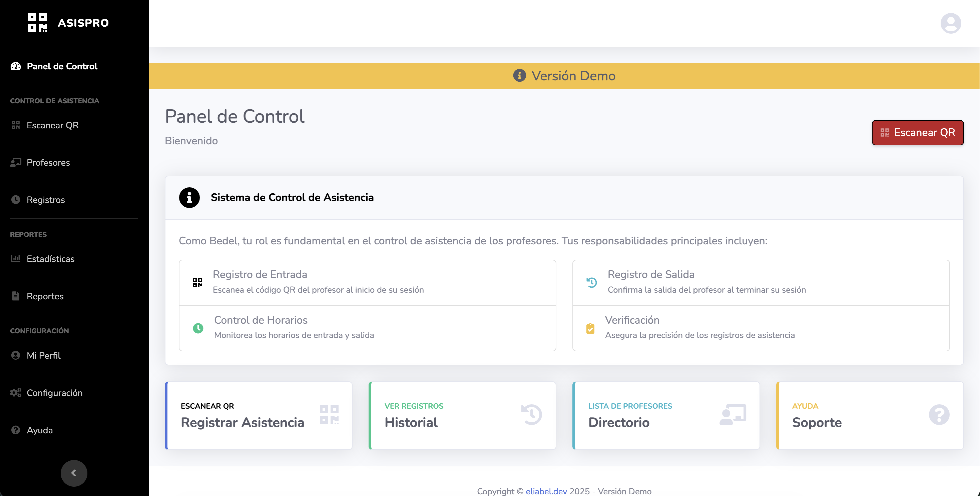This screenshot has width=980, height=496.
Task: Open Estadísticas under Reportes section
Action: 50,259
